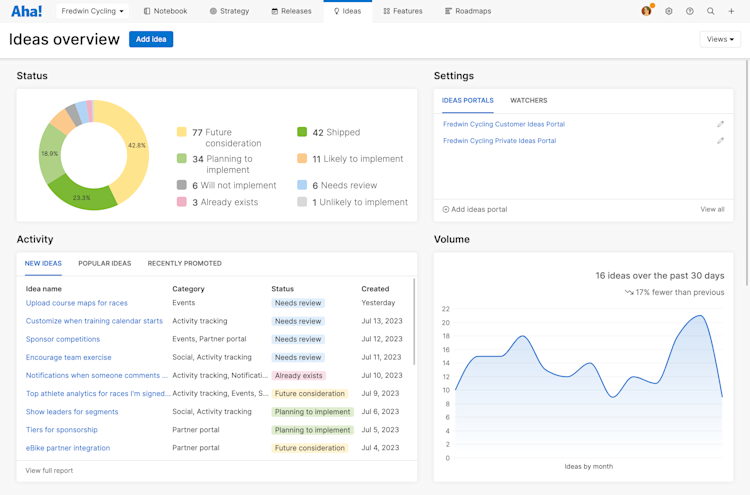Click the Shipped green legend swatch
This screenshot has width=750, height=495.
click(302, 132)
